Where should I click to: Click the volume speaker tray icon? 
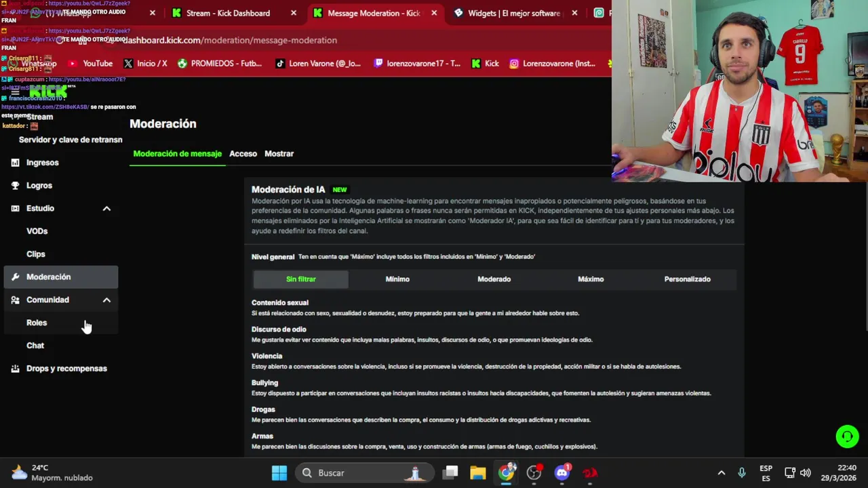click(x=806, y=473)
